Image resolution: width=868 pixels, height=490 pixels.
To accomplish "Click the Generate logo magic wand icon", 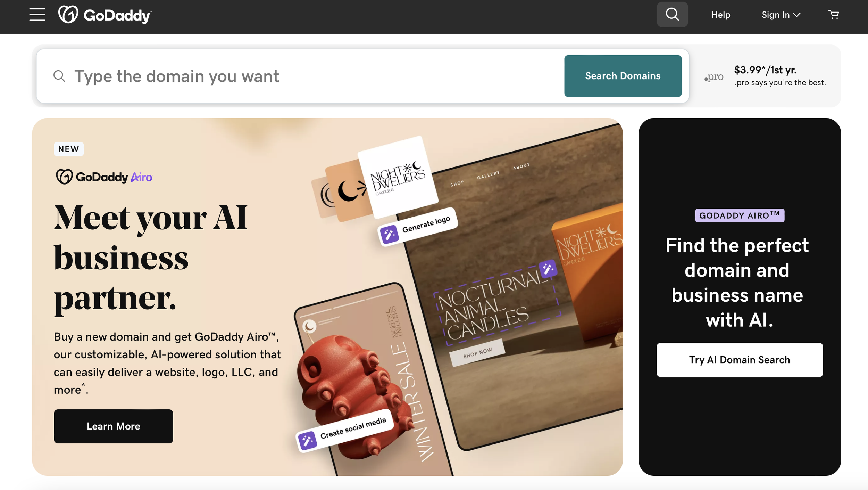I will [389, 235].
